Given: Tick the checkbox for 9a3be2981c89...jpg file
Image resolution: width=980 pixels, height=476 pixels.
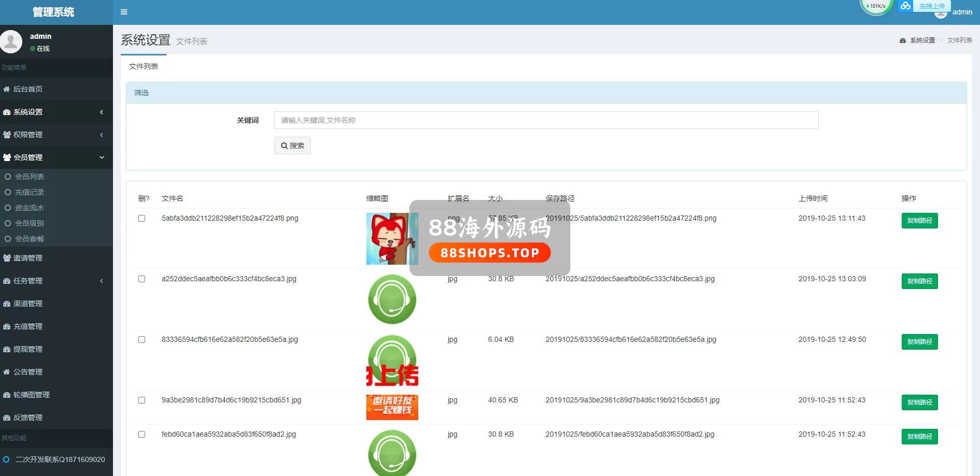Looking at the screenshot, I should tap(141, 400).
